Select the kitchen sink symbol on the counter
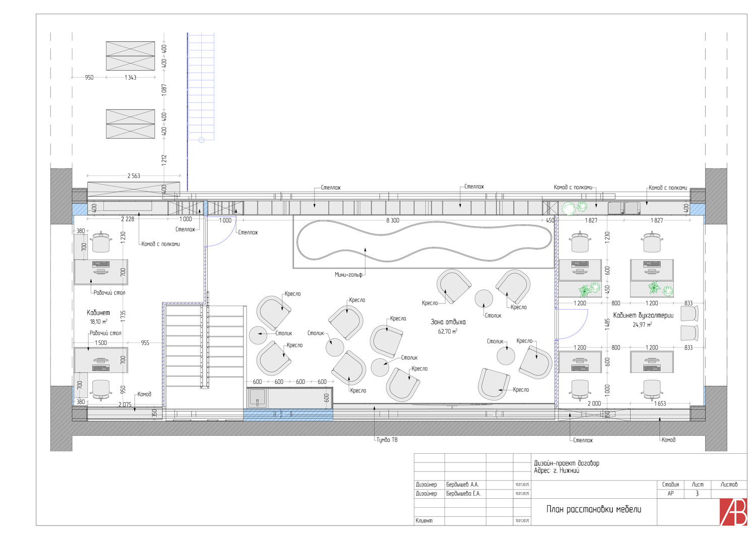Screen dimensions: 756x534 pos(258,397)
